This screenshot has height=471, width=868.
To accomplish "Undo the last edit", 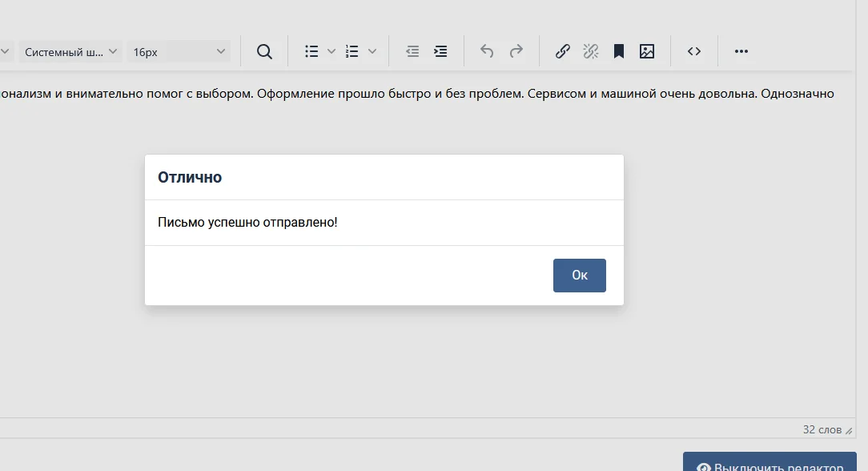I will click(x=487, y=51).
